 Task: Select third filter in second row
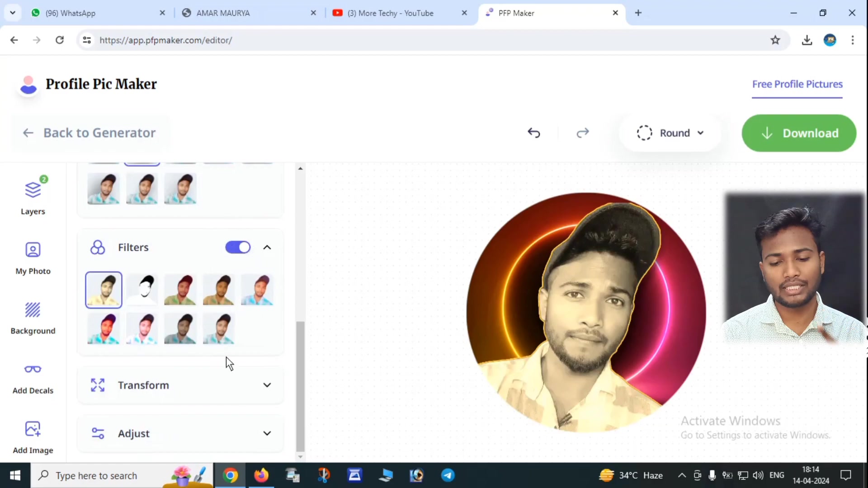pyautogui.click(x=180, y=328)
